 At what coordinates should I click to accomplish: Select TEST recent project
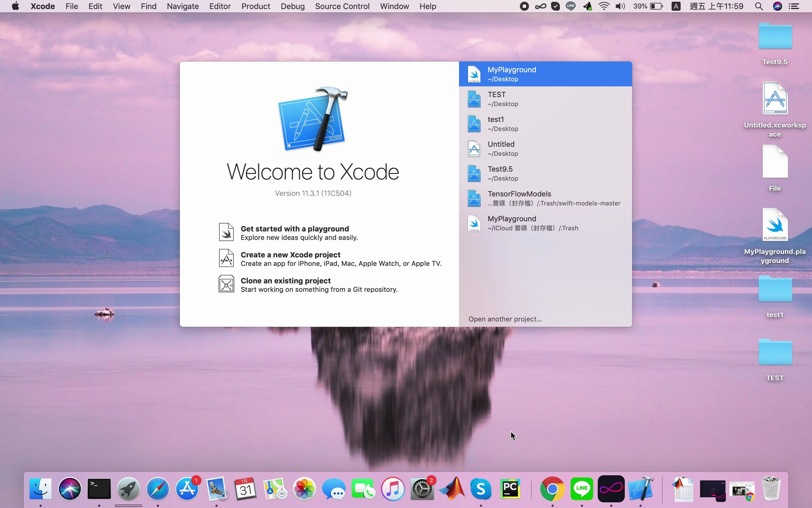coord(545,99)
